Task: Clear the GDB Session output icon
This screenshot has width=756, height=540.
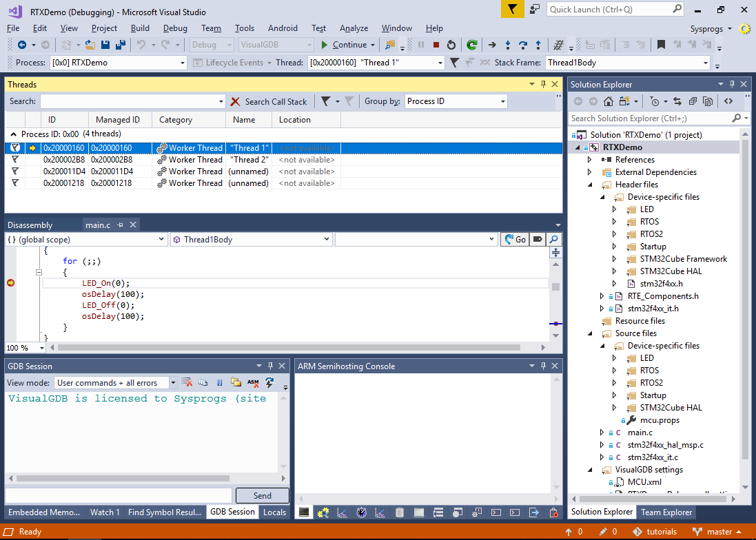Action: click(x=187, y=382)
